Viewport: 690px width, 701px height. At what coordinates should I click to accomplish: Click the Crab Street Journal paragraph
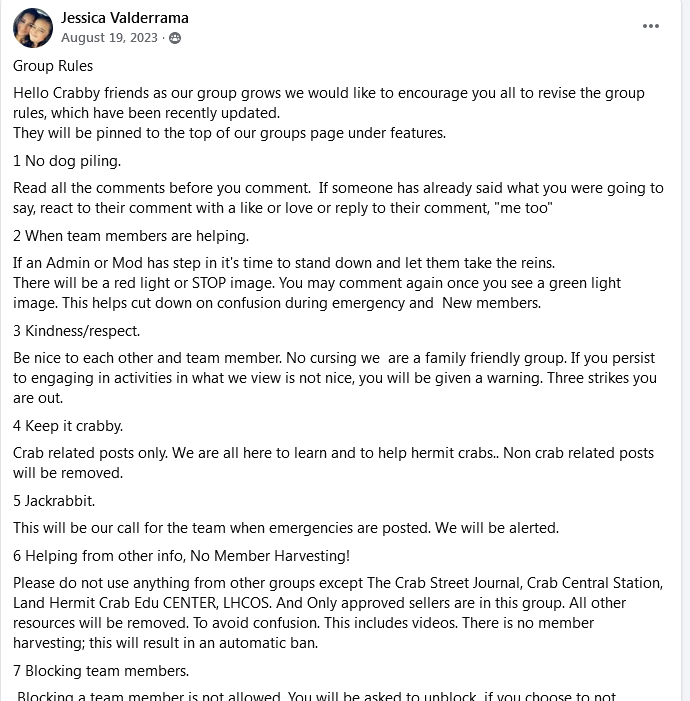coord(337,613)
